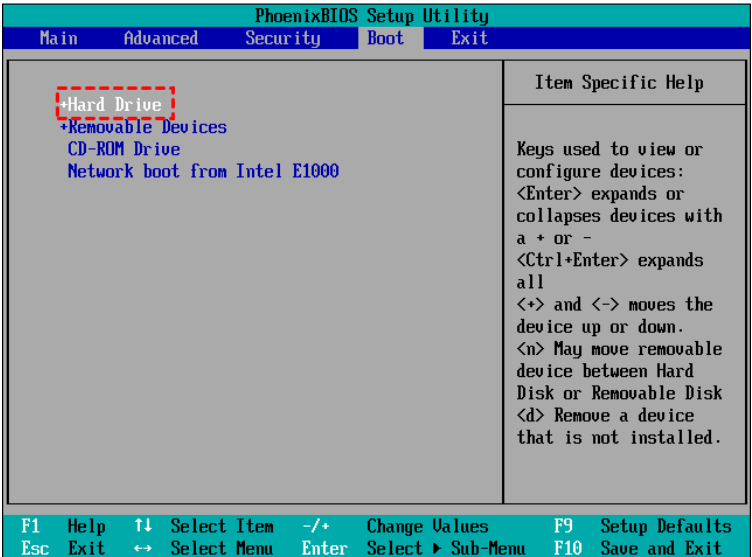
Task: Switch to the Main tab
Action: click(58, 38)
